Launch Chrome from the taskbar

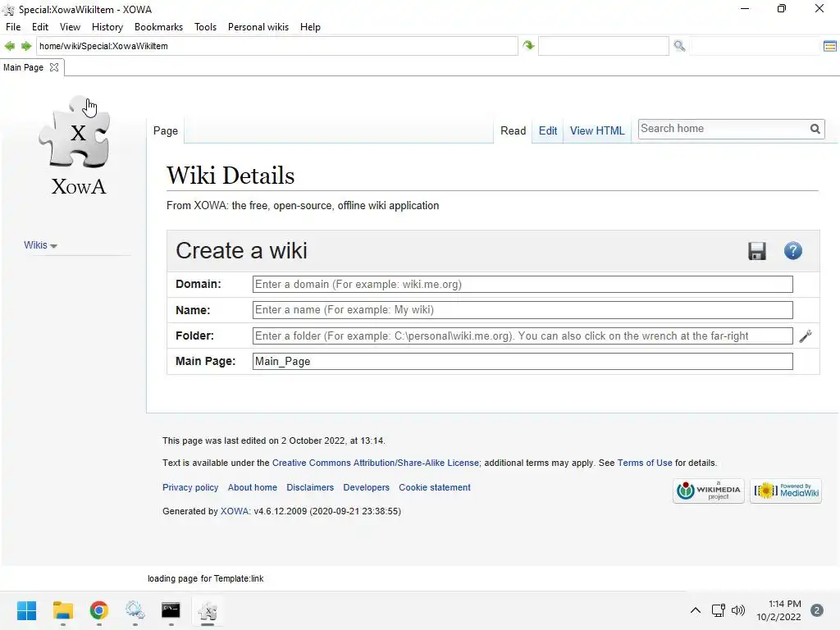(99, 610)
